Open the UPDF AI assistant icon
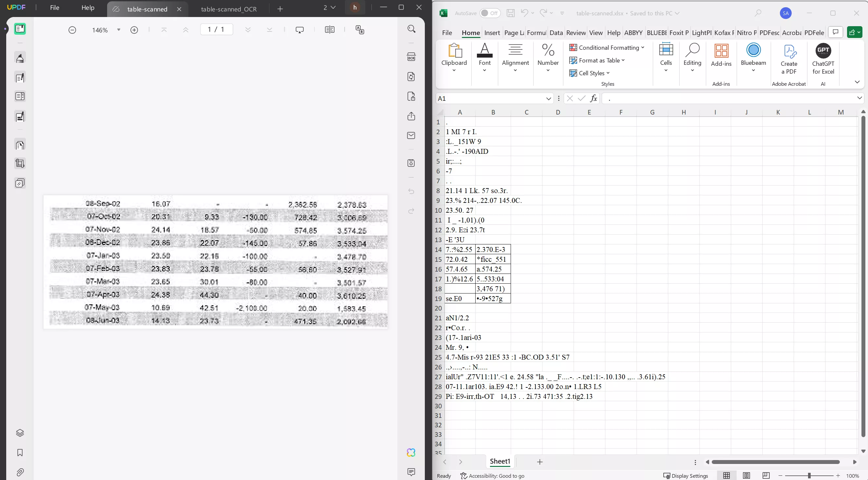Screen dimensions: 868x480 411,453
